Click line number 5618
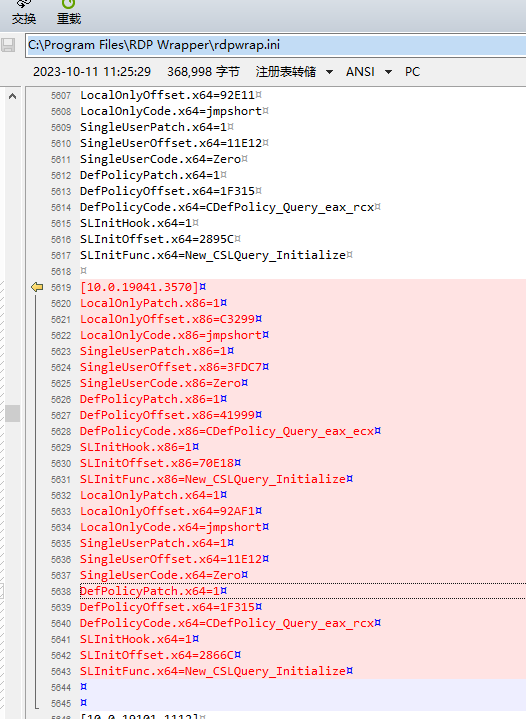The width and height of the screenshot is (526, 719). 61,271
